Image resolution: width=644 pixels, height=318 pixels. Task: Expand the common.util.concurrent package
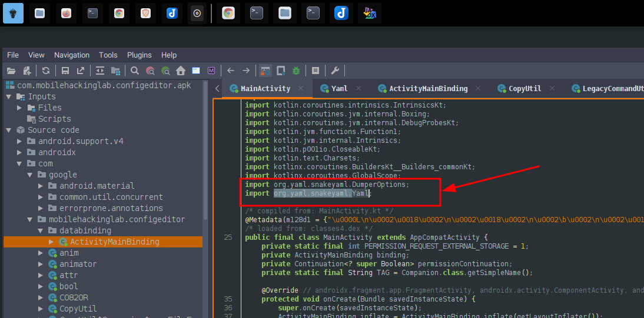click(x=41, y=197)
